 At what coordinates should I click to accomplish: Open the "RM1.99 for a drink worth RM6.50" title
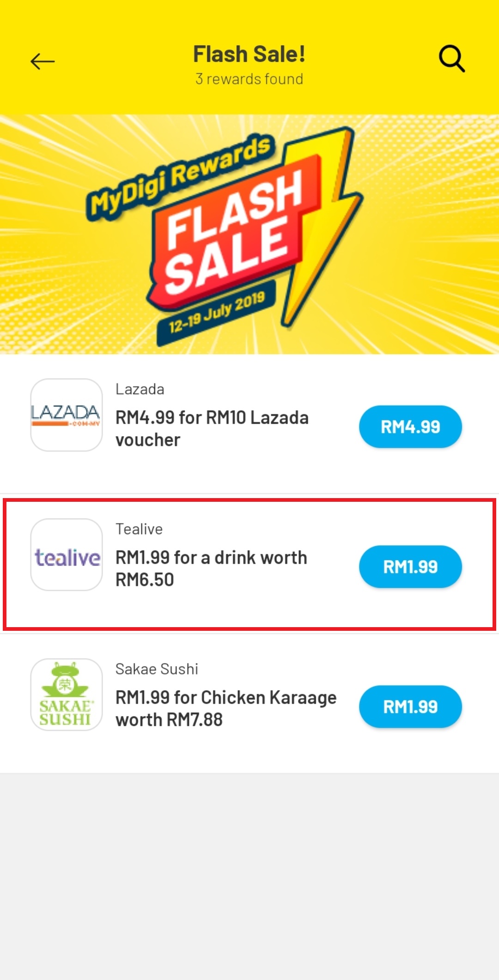click(211, 568)
